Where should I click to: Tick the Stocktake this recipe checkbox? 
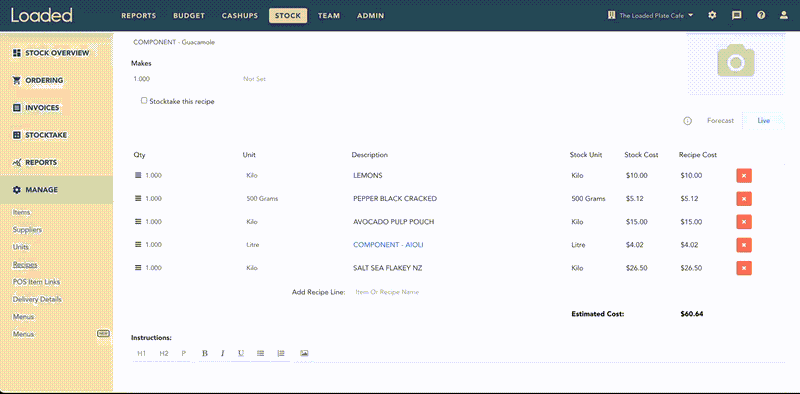[144, 101]
